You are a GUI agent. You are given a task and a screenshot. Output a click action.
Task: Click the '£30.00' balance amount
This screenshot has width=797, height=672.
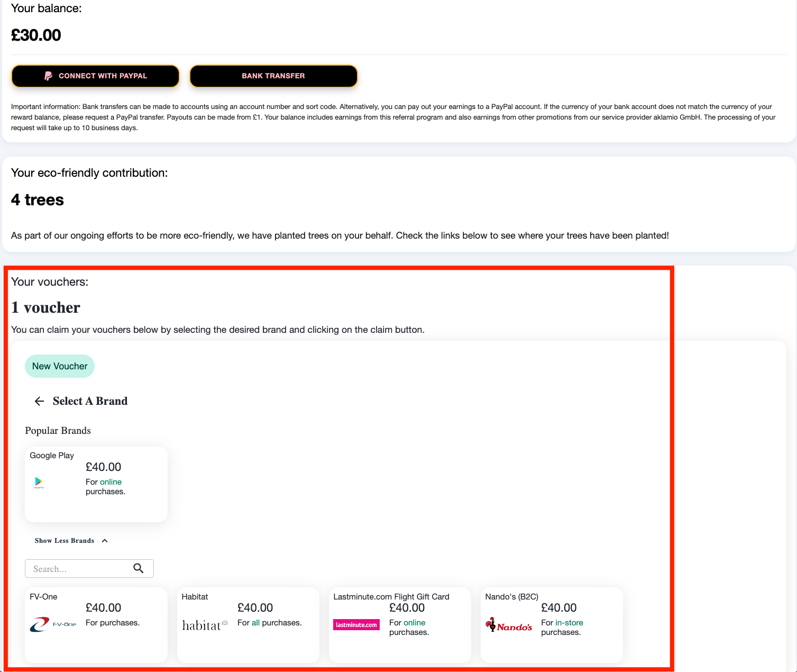pos(36,35)
